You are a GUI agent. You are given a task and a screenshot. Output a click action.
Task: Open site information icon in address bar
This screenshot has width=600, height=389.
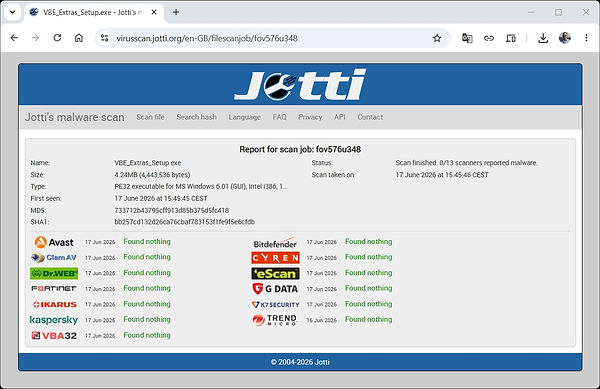pyautogui.click(x=104, y=38)
